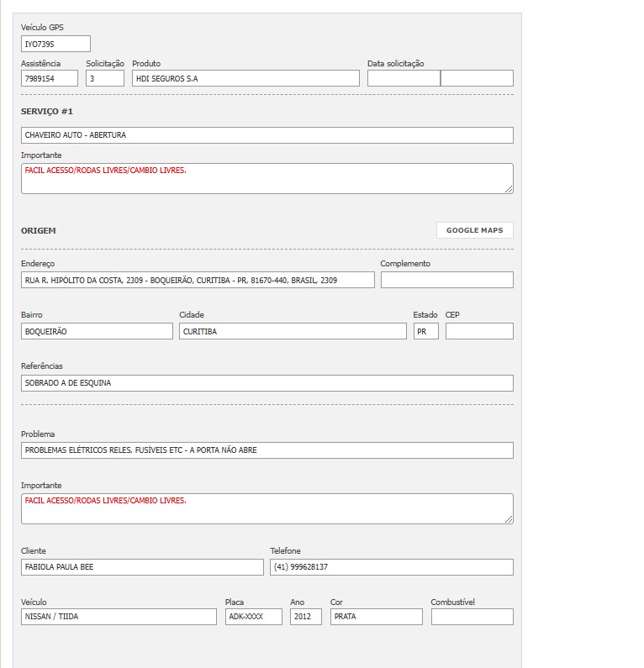Focus the empty Combustível field
Viewport: 644px width, 668px height.
click(472, 617)
